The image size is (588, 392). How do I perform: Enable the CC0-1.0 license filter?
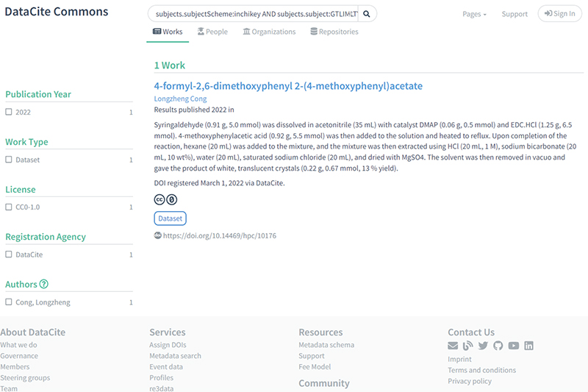tap(9, 207)
